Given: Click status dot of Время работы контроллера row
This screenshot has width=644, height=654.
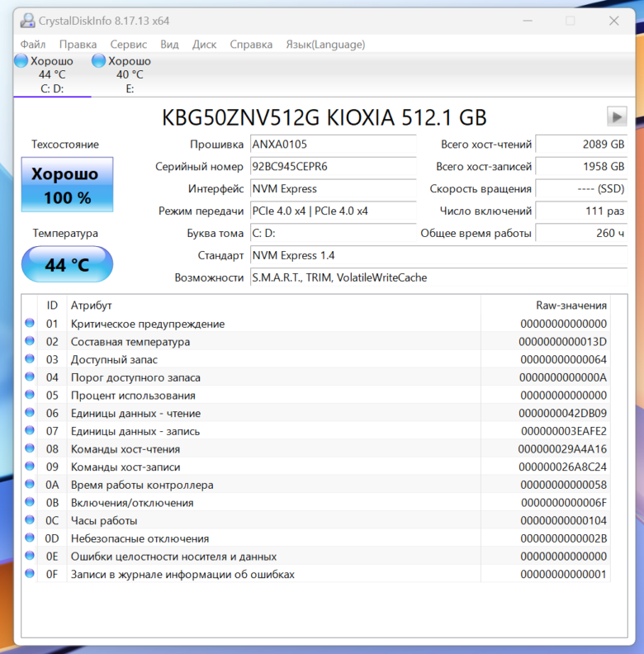Looking at the screenshot, I should pyautogui.click(x=30, y=484).
